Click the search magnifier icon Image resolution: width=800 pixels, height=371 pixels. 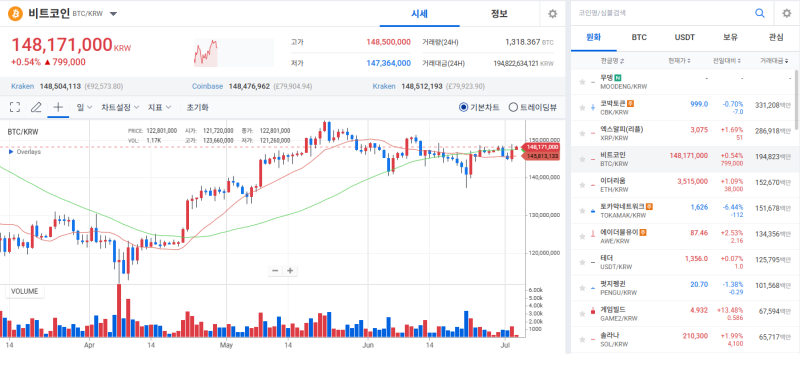[760, 13]
